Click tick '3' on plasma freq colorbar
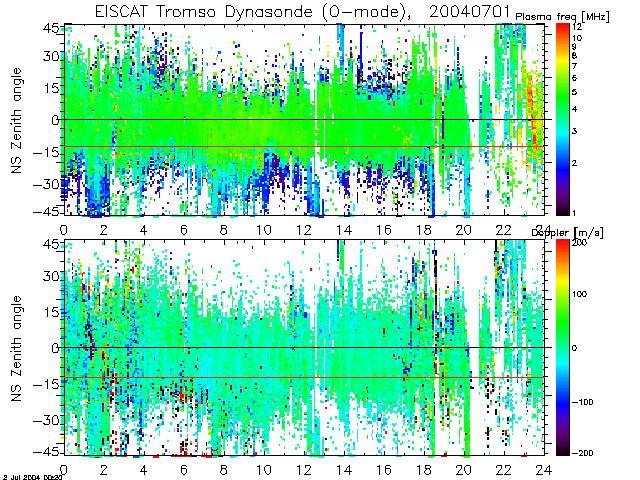Image resolution: width=640 pixels, height=480 pixels. pyautogui.click(x=574, y=131)
